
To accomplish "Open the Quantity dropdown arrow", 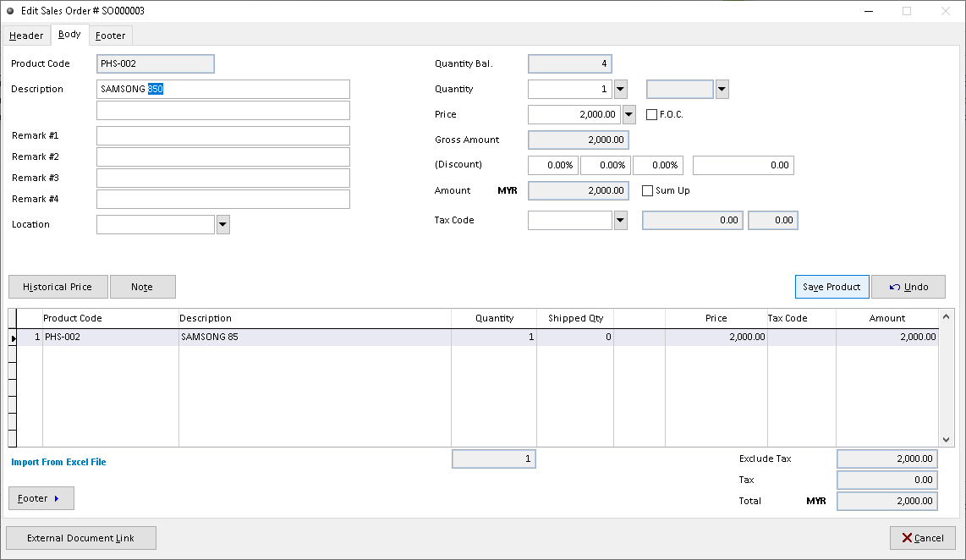I will [620, 89].
